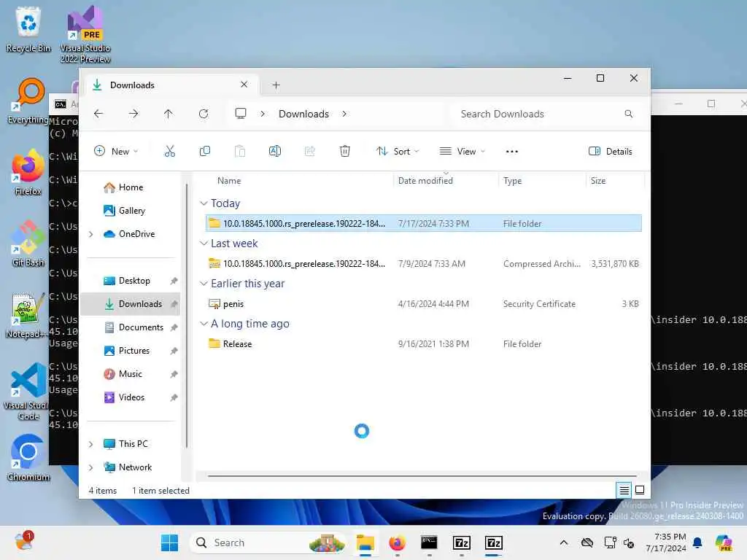The width and height of the screenshot is (747, 560).
Task: Open File Explorer from taskbar
Action: click(365, 542)
